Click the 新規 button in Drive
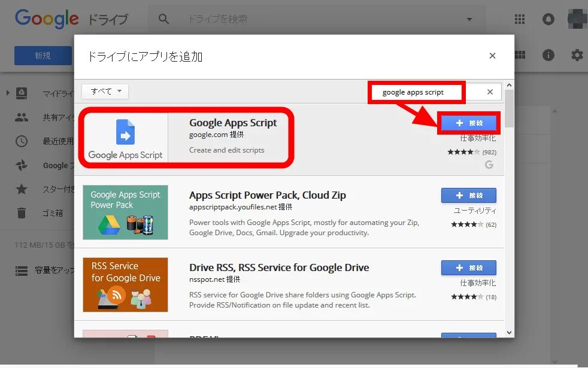Viewport: 588px width, 368px height. click(43, 56)
